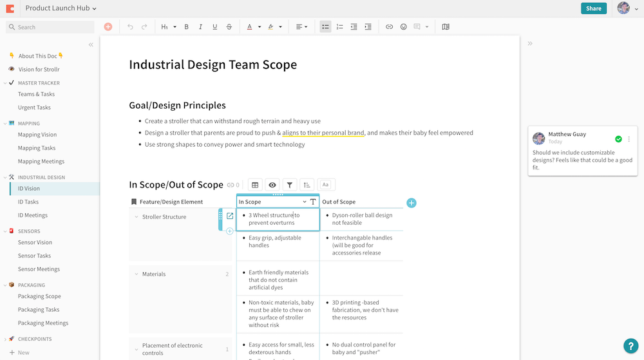This screenshot has width=644, height=360.
Task: Click the table sort icon
Action: [307, 185]
